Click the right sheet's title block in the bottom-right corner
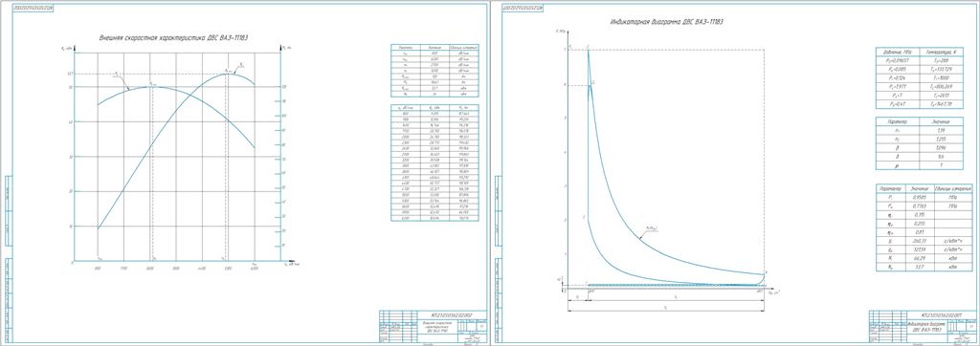 tap(923, 326)
